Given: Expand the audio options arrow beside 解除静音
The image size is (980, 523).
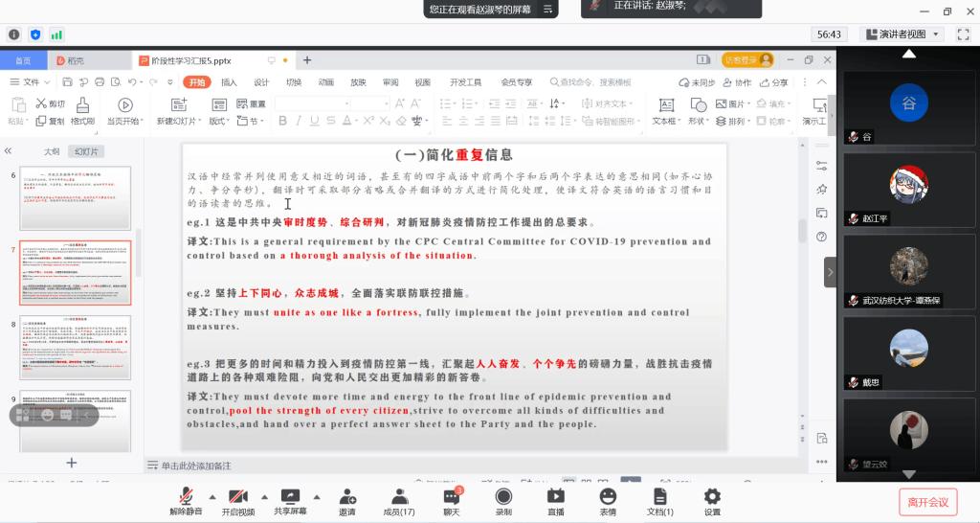Looking at the screenshot, I should point(212,496).
